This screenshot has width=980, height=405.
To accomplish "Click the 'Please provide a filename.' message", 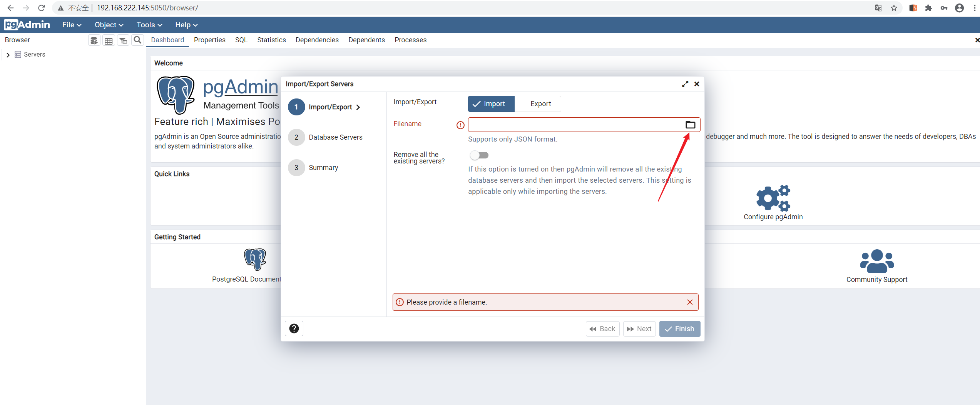I will pyautogui.click(x=447, y=302).
